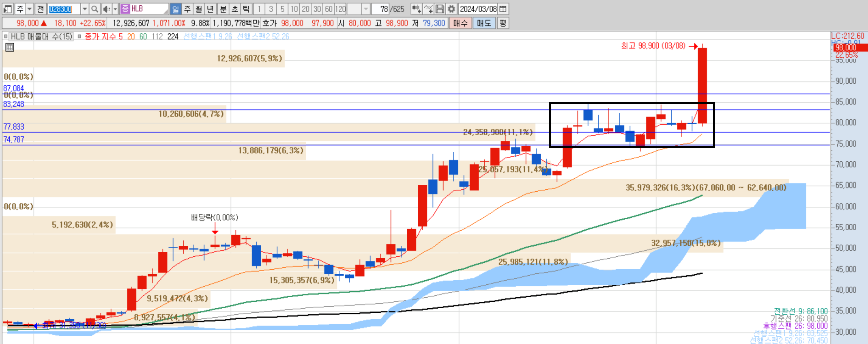Focus the stock code field 028300
Viewport: 868px width, 344px height.
(64, 9)
